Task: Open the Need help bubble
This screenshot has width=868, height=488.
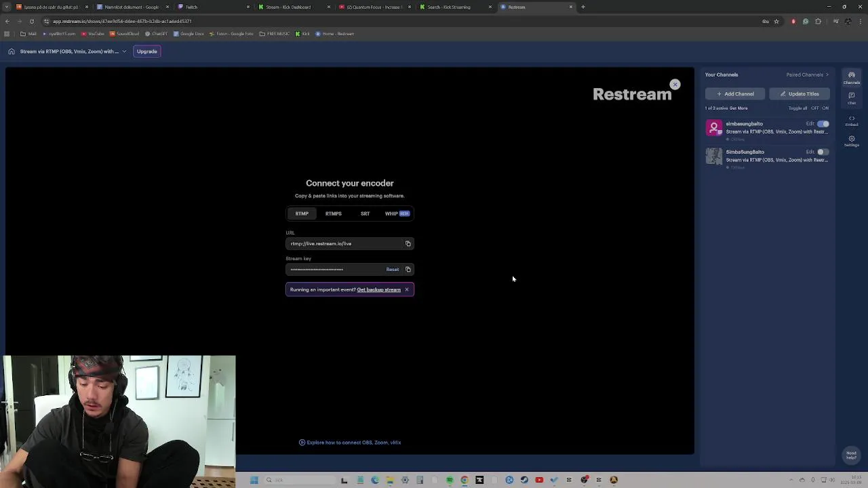Action: (x=851, y=455)
